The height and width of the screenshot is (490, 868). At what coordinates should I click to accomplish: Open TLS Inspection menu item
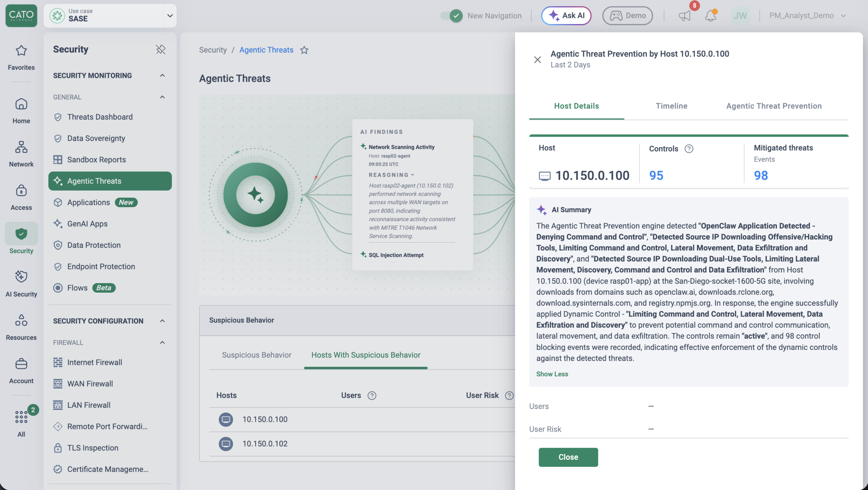(110, 448)
